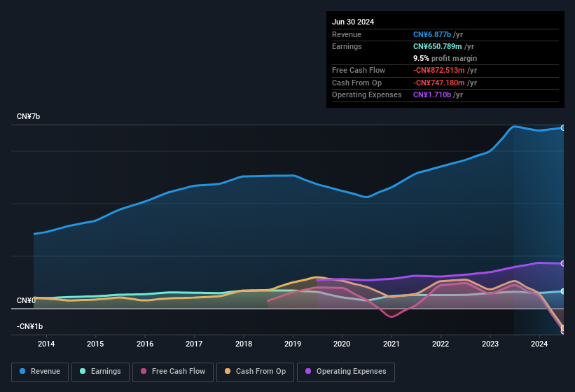Toggle the Revenue series in the legend
575x392 pixels.
(x=41, y=371)
